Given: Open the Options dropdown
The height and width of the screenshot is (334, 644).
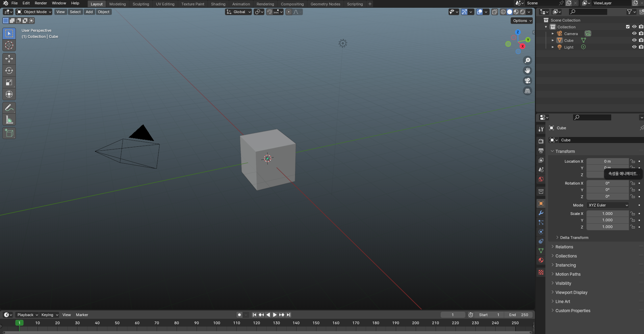Looking at the screenshot, I should pyautogui.click(x=522, y=21).
